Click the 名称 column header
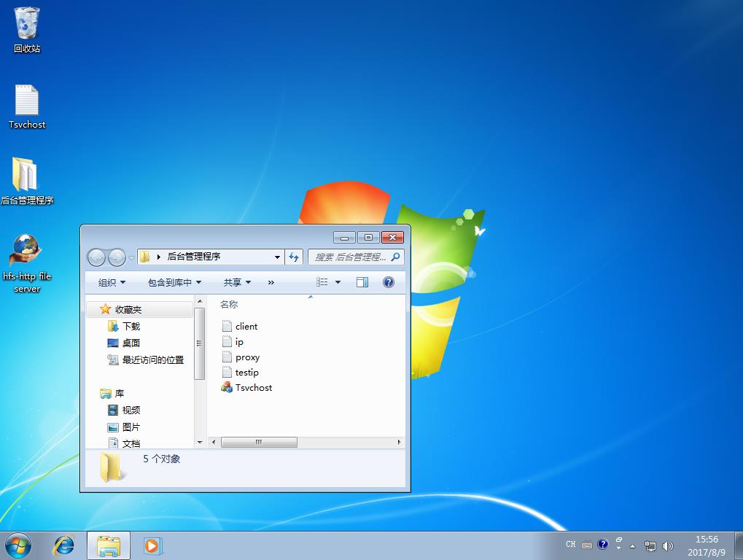 pyautogui.click(x=229, y=305)
